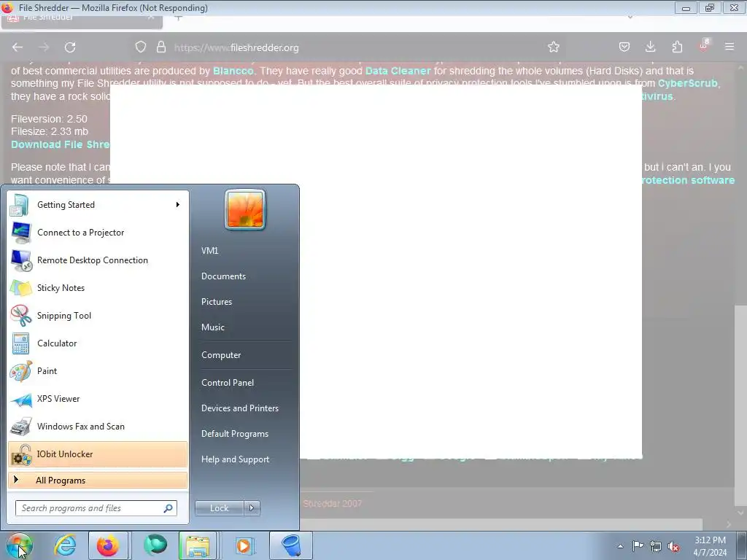Open Windows Media Player from taskbar
Image resolution: width=747 pixels, height=560 pixels.
(x=244, y=545)
